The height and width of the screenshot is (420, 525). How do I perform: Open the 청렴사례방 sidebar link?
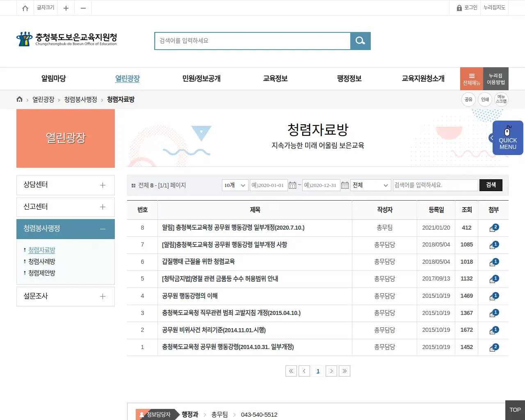(x=42, y=262)
